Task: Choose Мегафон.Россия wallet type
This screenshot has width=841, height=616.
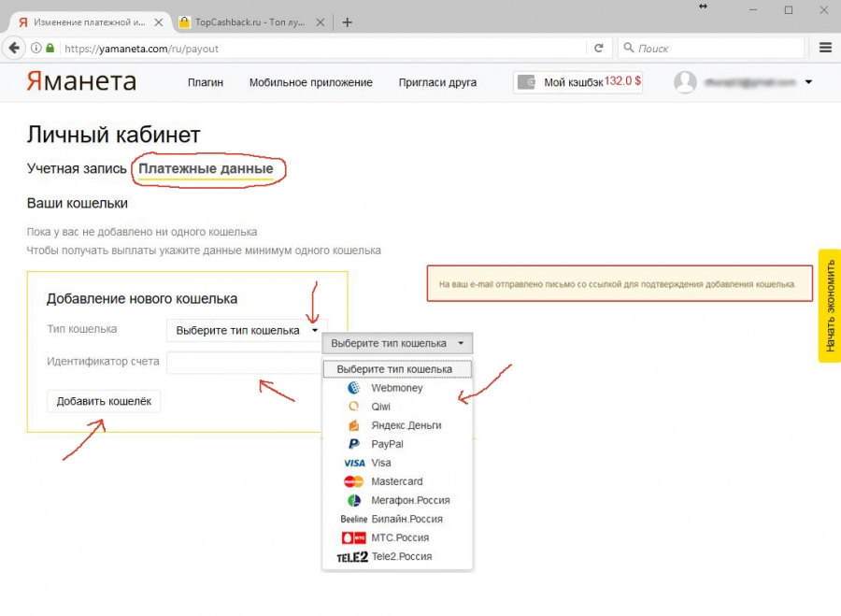Action: click(397, 501)
